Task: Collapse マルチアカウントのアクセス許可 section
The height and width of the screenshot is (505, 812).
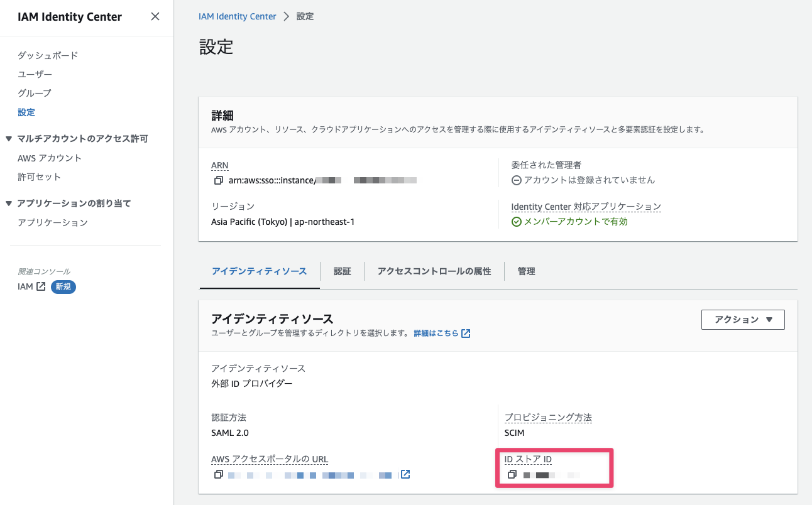Action: point(8,139)
